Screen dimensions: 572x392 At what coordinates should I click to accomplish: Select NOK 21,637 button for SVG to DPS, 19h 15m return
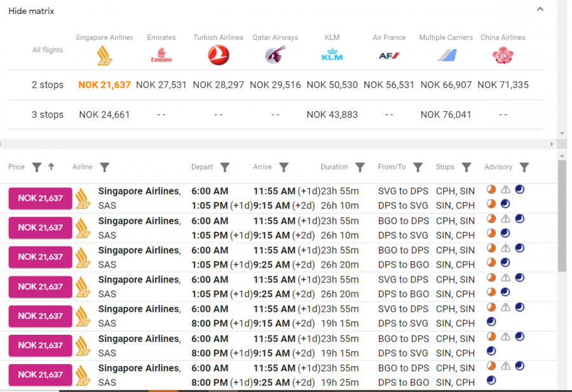[x=41, y=316]
